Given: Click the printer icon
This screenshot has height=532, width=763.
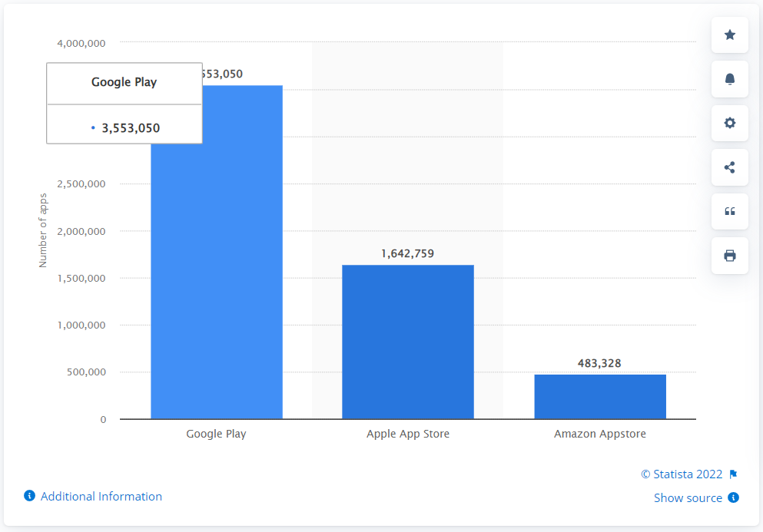Looking at the screenshot, I should tap(729, 256).
